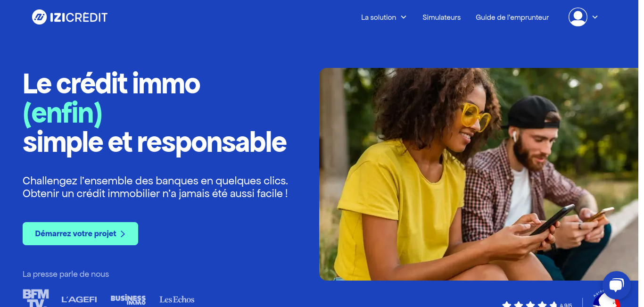Click the BFM TV press logo
This screenshot has width=644, height=307.
pos(36,298)
